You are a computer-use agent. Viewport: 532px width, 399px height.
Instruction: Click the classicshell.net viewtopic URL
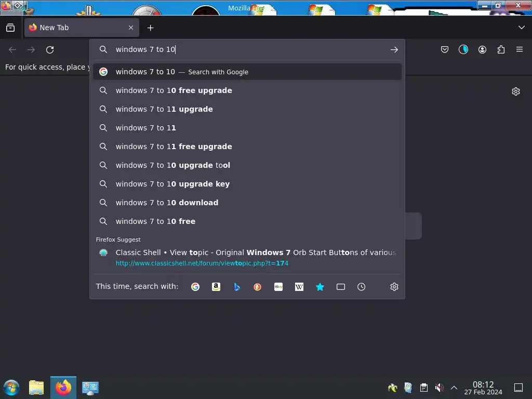coord(202,263)
